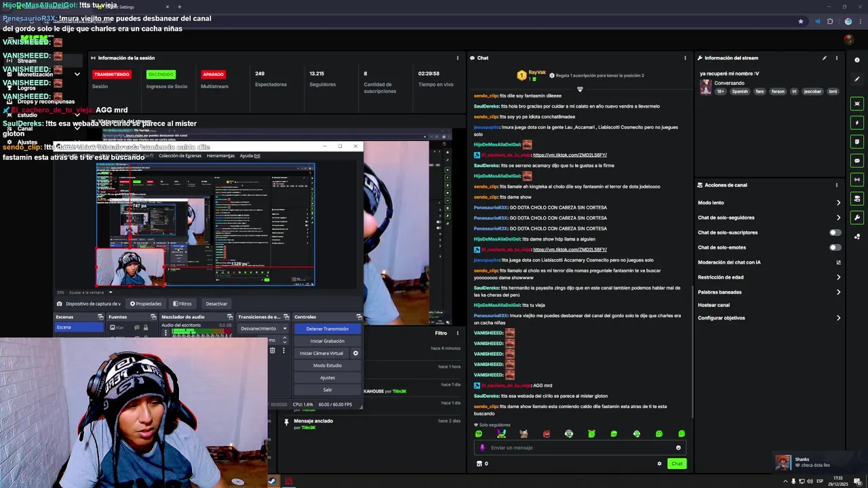
Task: Click the Conversando category thumbnail
Action: click(x=705, y=87)
